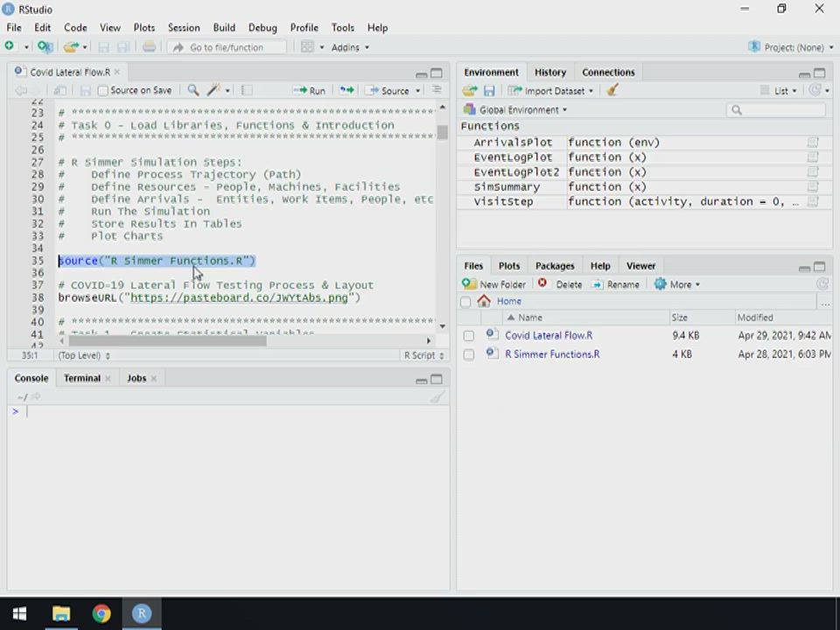Open the pasteboard.co URL link in code

point(239,297)
